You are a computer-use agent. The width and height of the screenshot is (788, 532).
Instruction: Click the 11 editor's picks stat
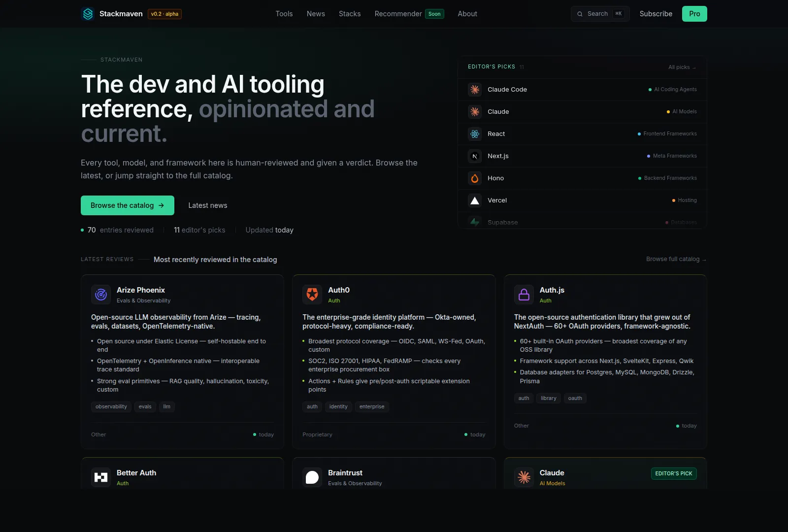pyautogui.click(x=199, y=230)
